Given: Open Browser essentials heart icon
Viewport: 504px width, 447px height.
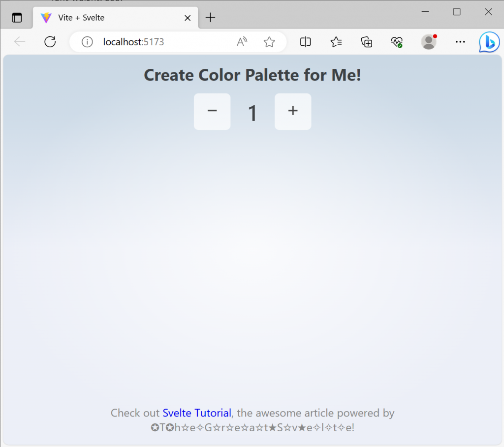Looking at the screenshot, I should tap(397, 42).
